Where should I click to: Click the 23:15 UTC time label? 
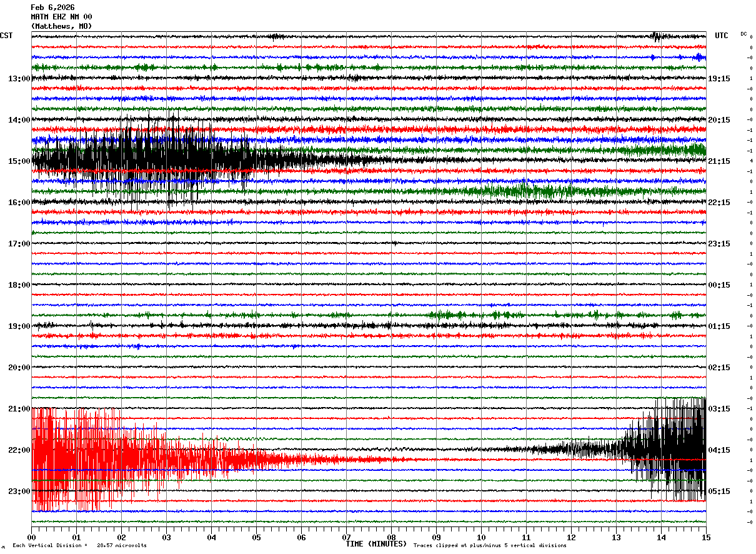(x=719, y=244)
